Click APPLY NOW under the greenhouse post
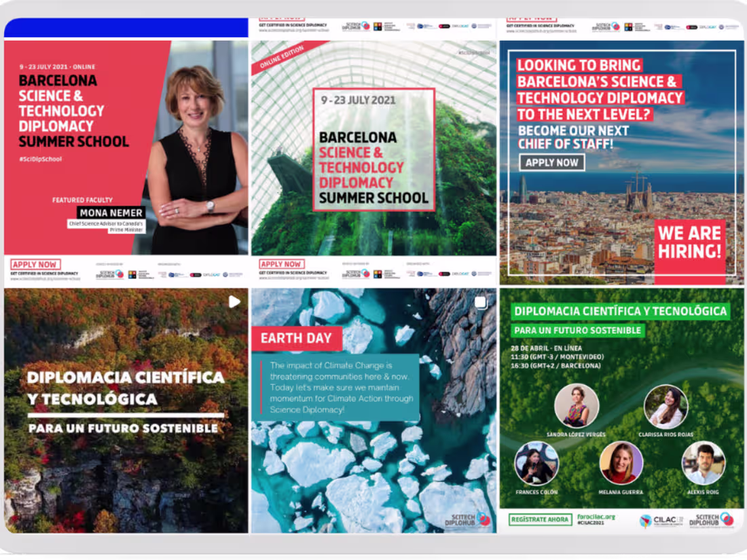This screenshot has width=747, height=560. coord(281,264)
